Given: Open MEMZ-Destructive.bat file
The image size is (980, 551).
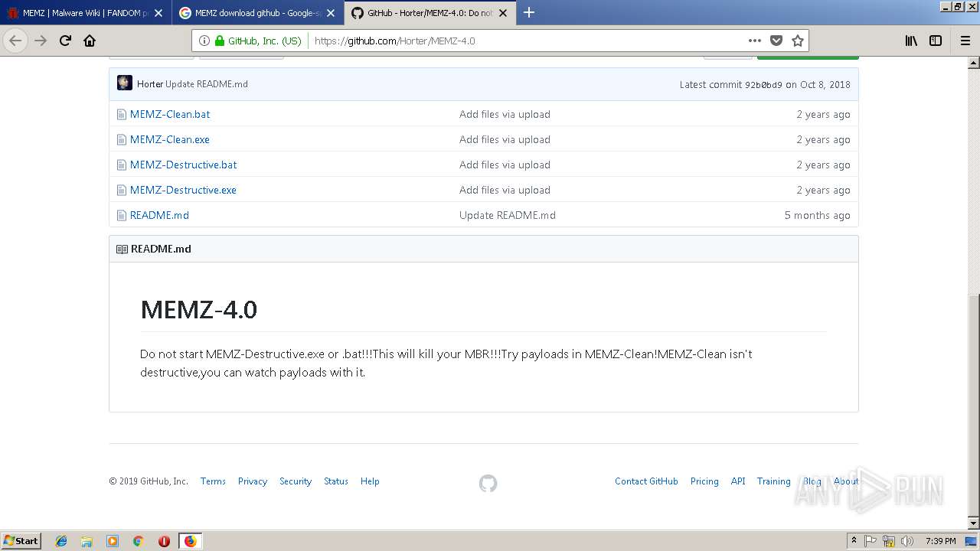Looking at the screenshot, I should (184, 165).
